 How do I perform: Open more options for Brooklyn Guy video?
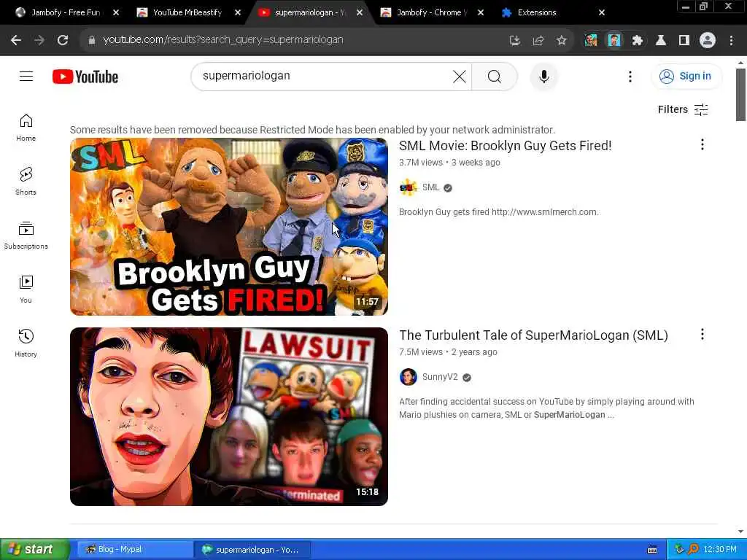coord(703,145)
